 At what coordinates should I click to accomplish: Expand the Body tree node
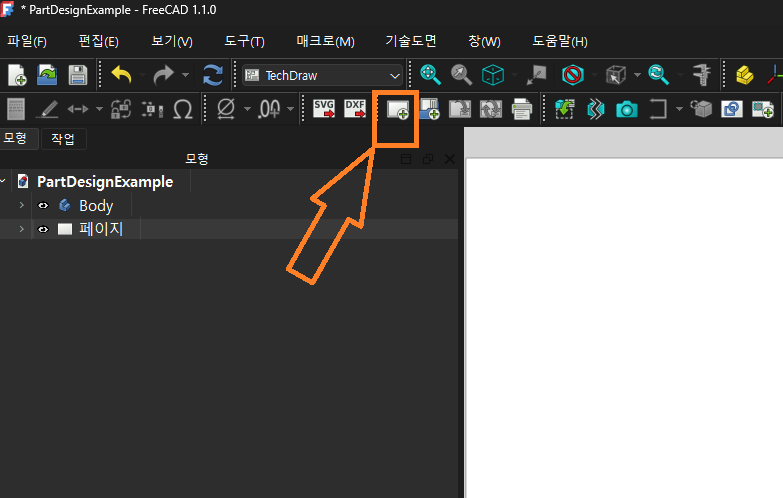point(21,205)
